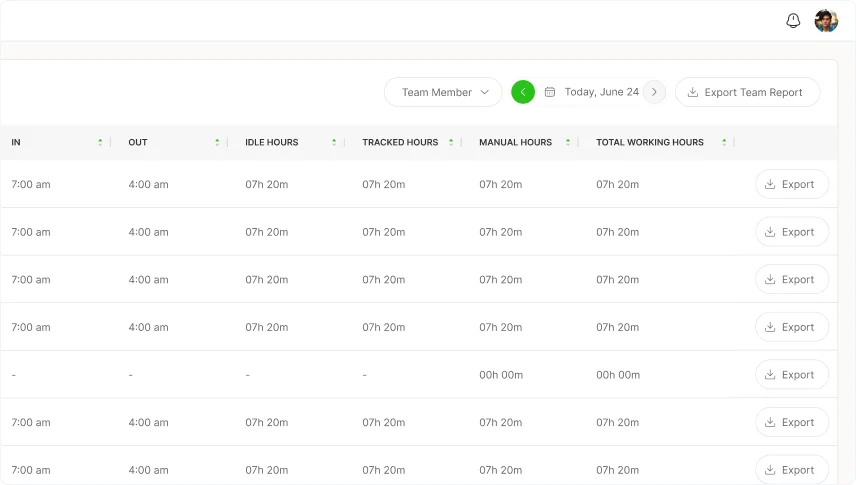This screenshot has width=856, height=485.
Task: Sort by the IDLE HOURS column arrows
Action: pyautogui.click(x=334, y=142)
